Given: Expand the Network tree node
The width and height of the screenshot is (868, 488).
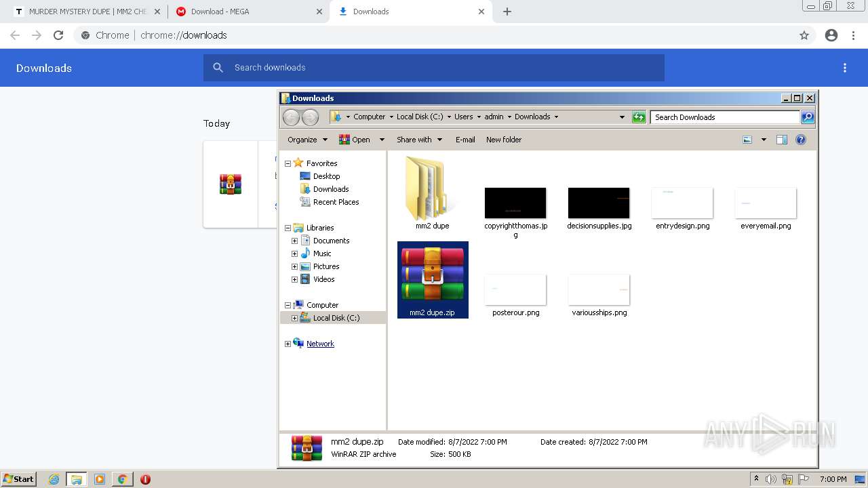Looking at the screenshot, I should tap(288, 344).
